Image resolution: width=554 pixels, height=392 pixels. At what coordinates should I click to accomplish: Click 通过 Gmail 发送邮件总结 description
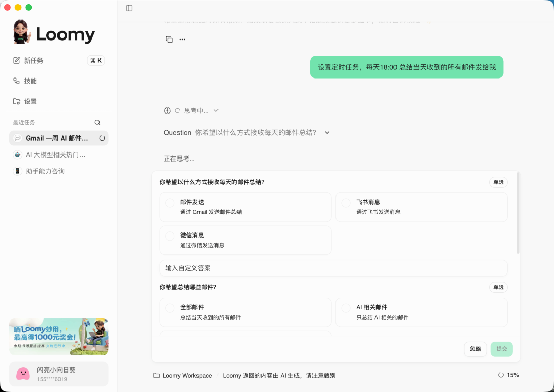pyautogui.click(x=211, y=212)
